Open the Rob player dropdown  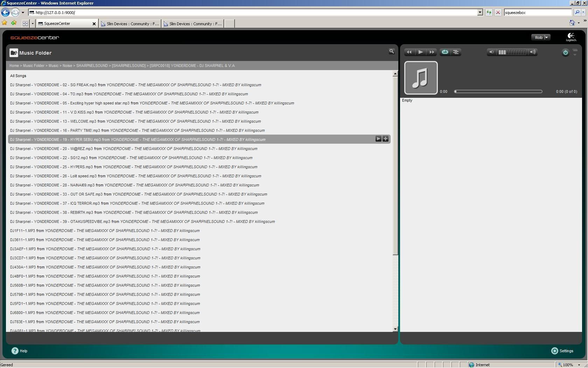click(541, 38)
